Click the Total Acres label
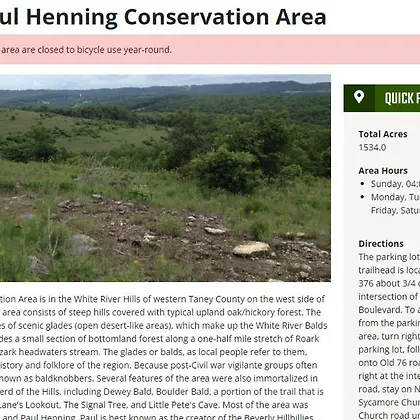 (383, 134)
